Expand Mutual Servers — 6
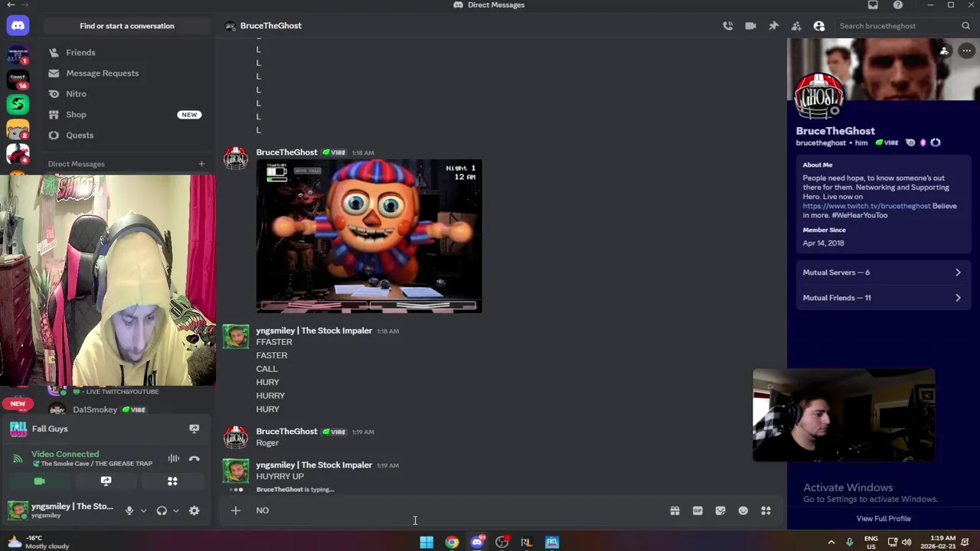Viewport: 980px width, 551px height. 882,272
